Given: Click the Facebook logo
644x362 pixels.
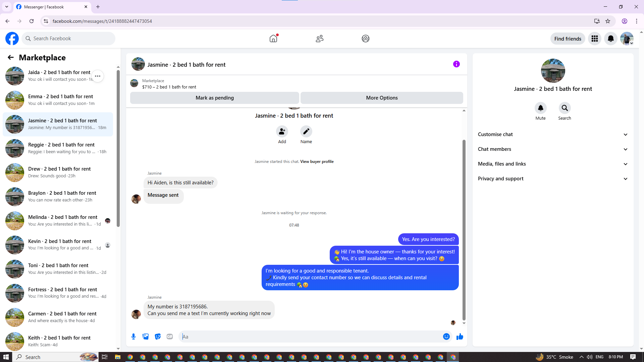Looking at the screenshot, I should point(12,39).
